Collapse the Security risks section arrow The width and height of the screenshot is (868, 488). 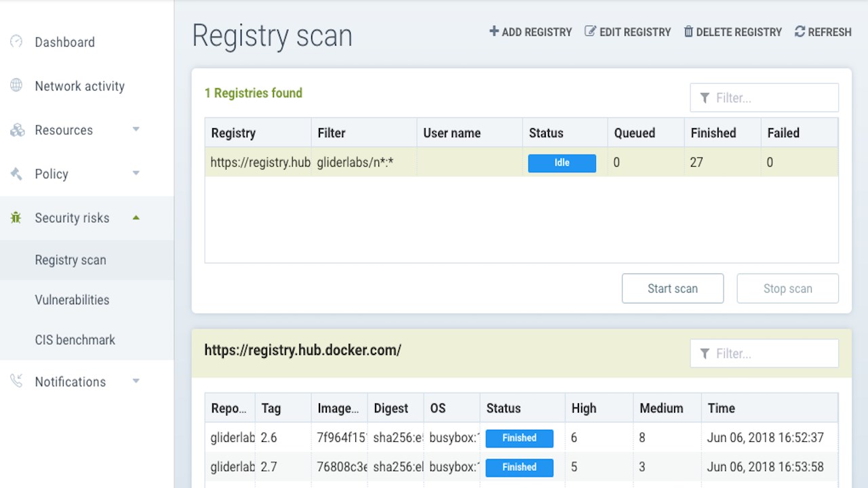136,218
